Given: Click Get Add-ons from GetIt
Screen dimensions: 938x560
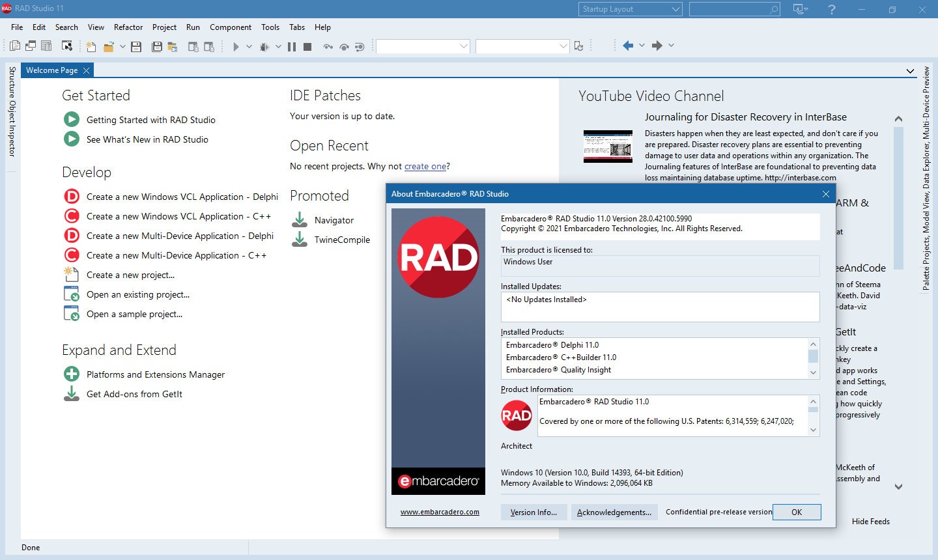Looking at the screenshot, I should pos(134,394).
